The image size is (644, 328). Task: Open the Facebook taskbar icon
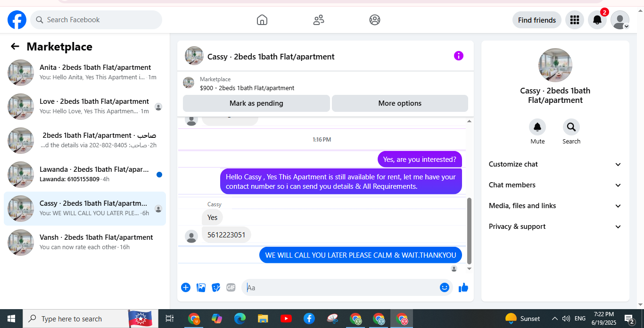[309, 319]
